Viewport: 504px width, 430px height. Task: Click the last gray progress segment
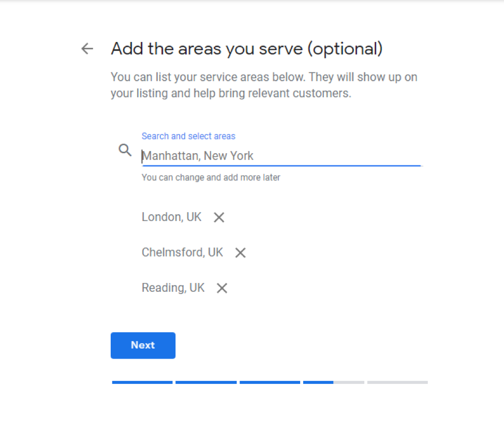click(x=397, y=382)
